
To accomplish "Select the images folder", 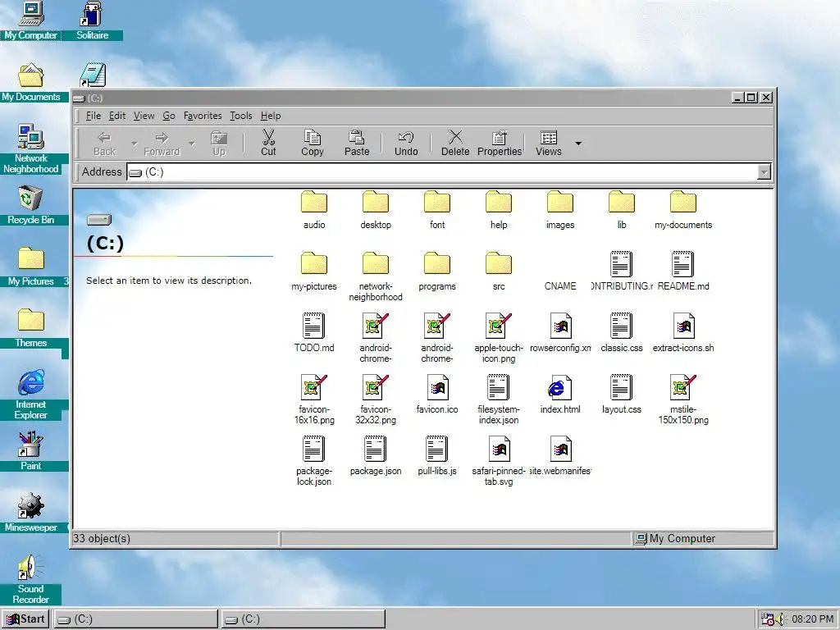I will (560, 210).
